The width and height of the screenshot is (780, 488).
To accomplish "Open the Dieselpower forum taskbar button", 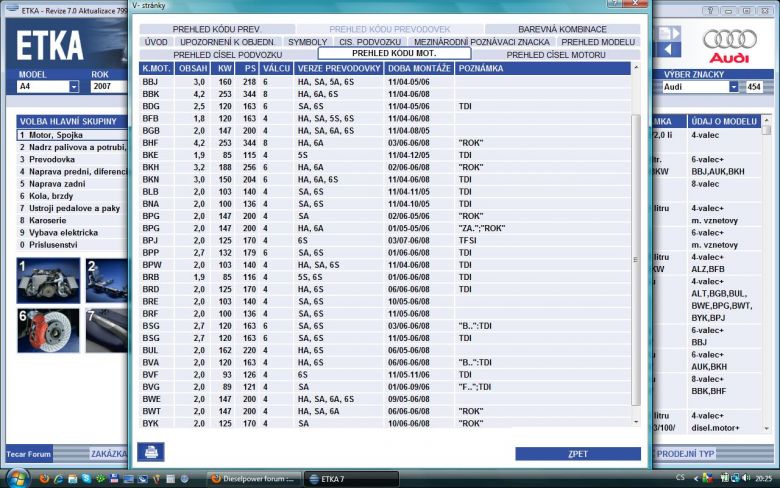I will click(254, 479).
